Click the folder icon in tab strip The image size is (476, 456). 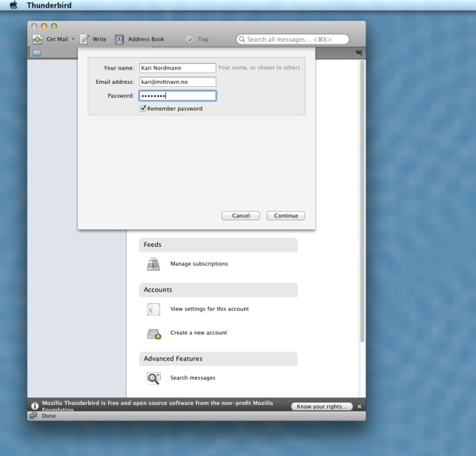[x=37, y=53]
